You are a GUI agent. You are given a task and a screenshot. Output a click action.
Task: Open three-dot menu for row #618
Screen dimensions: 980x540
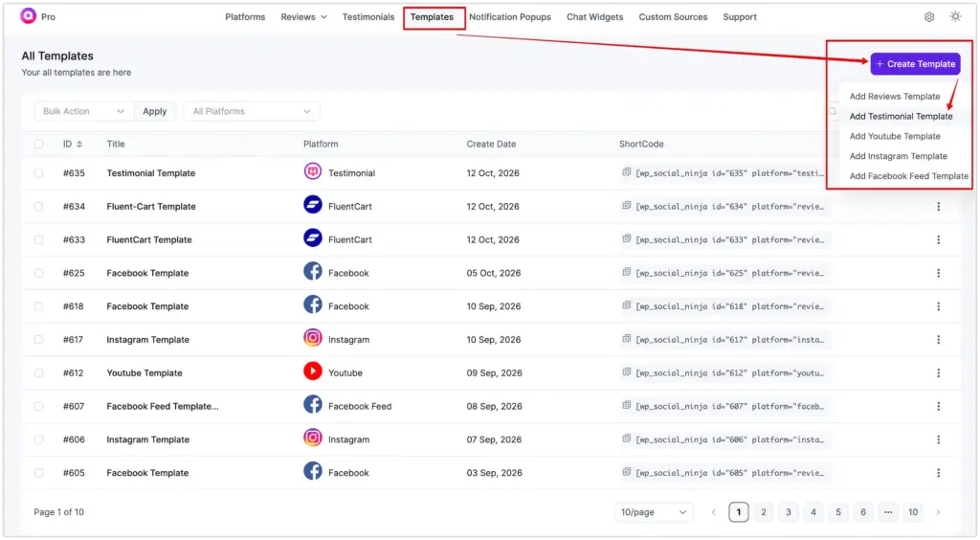click(938, 306)
